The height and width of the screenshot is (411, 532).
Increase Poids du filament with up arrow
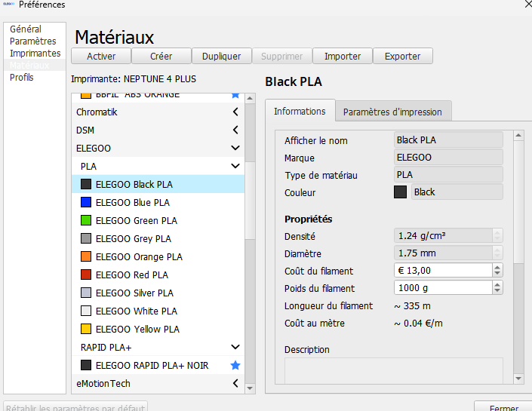point(497,284)
